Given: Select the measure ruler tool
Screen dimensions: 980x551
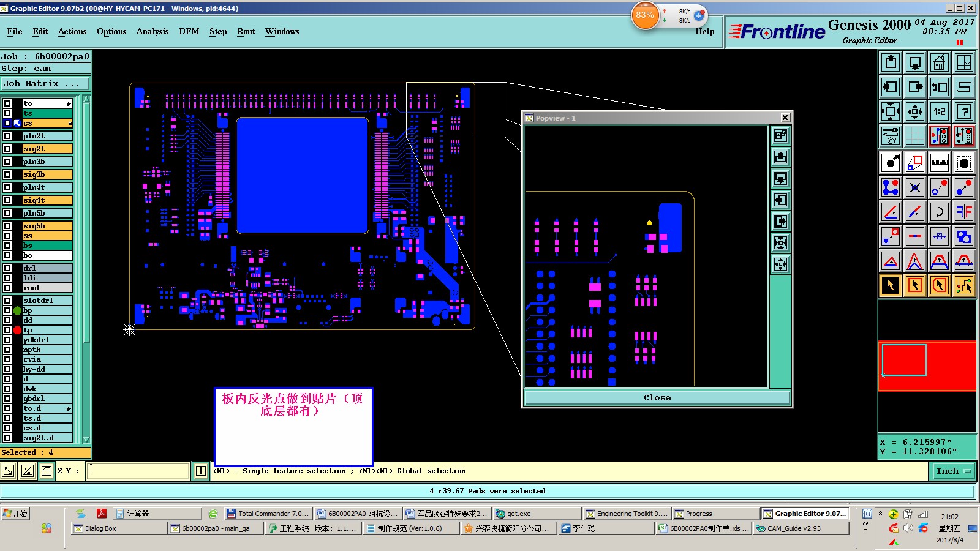Looking at the screenshot, I should (940, 163).
